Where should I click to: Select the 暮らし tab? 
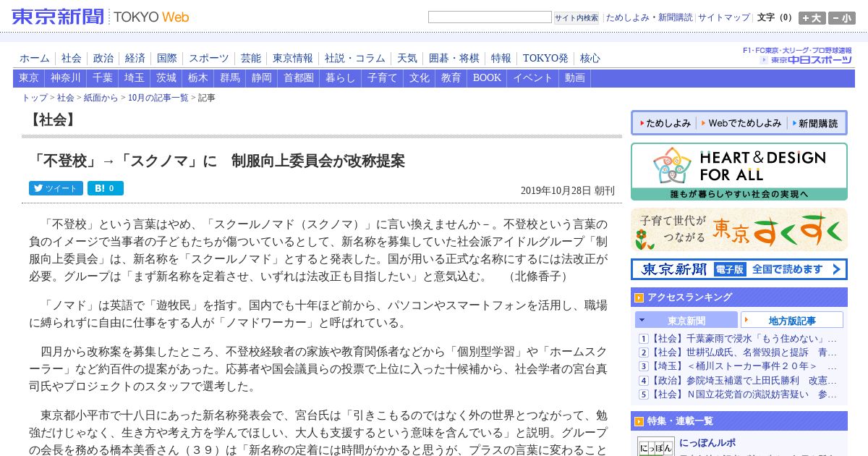coord(341,78)
